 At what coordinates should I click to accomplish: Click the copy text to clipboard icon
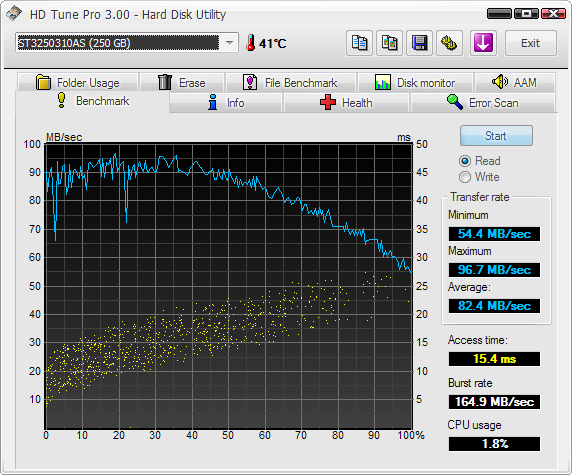tap(359, 43)
